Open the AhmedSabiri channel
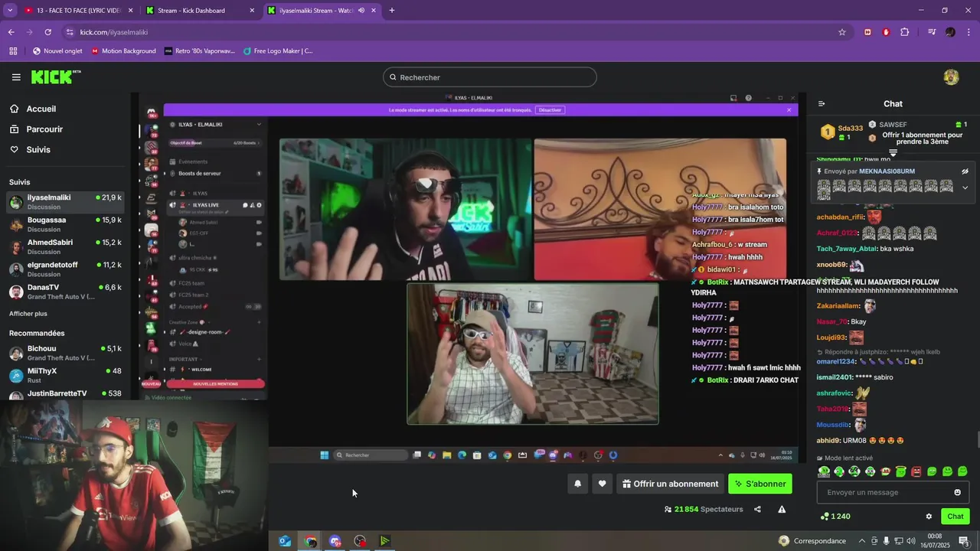Viewport: 980px width, 551px height. click(x=65, y=246)
